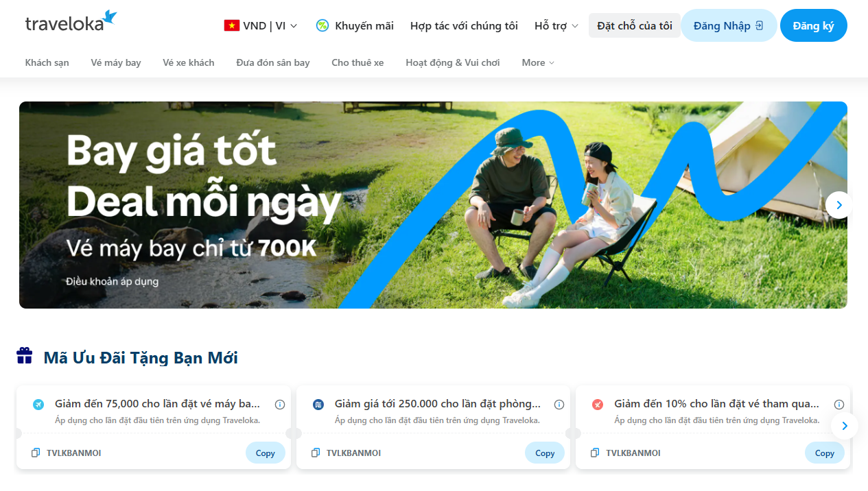Click the Khuyến mãi percent icon
The width and height of the screenshot is (868, 491).
[322, 25]
